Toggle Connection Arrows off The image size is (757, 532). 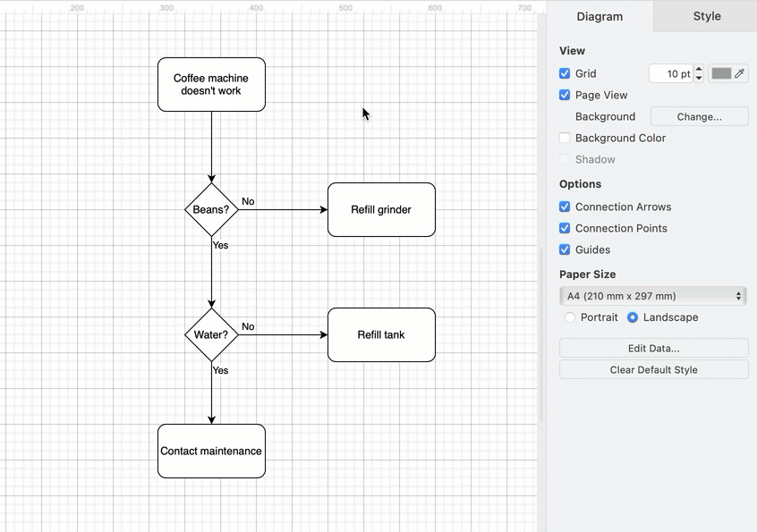(565, 207)
